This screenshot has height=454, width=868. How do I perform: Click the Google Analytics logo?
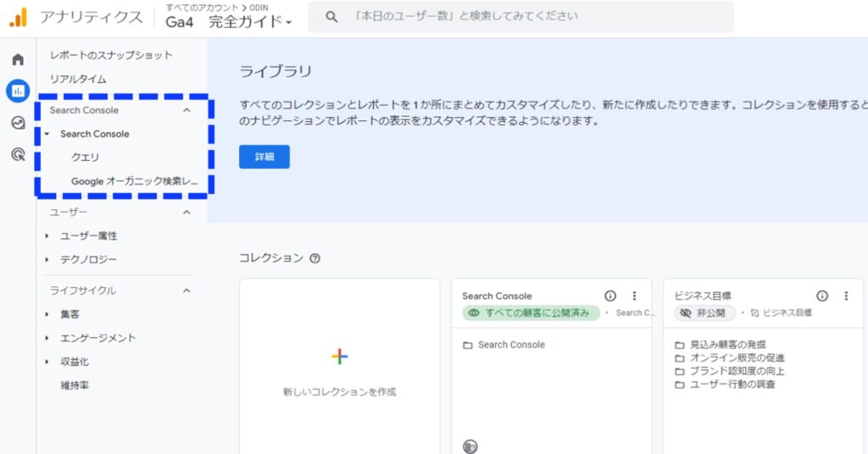(18, 18)
